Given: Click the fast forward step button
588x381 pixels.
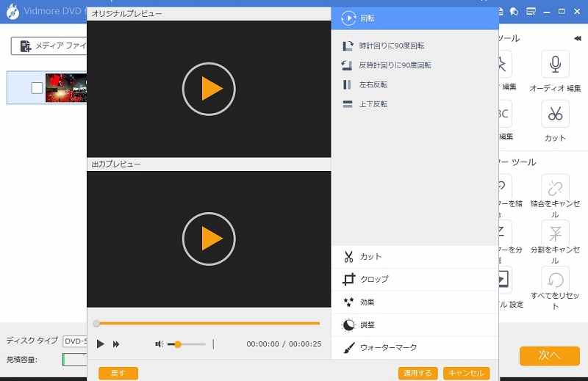Looking at the screenshot, I should pos(116,344).
